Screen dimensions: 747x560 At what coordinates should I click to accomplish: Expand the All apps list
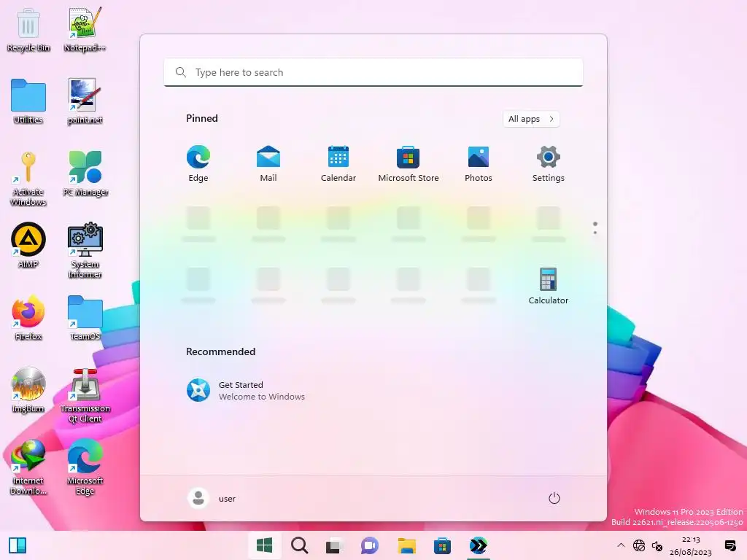531,119
